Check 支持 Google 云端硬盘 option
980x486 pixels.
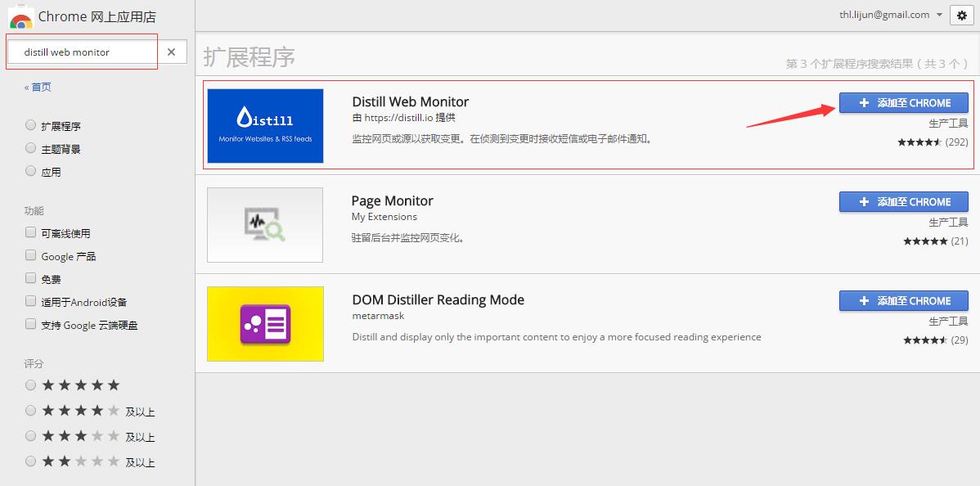pyautogui.click(x=30, y=324)
